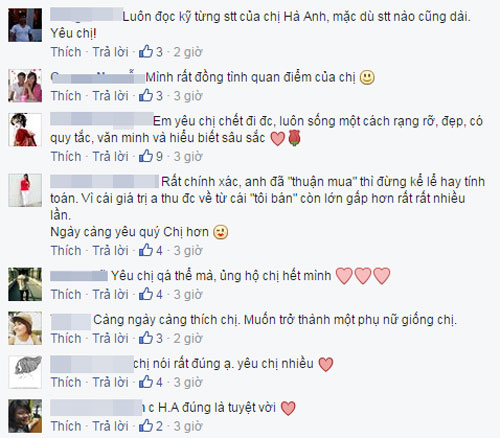Click thumbs-up icon on 'Yêu chị qá thế' comment
This screenshot has height=438, width=500.
(x=146, y=294)
